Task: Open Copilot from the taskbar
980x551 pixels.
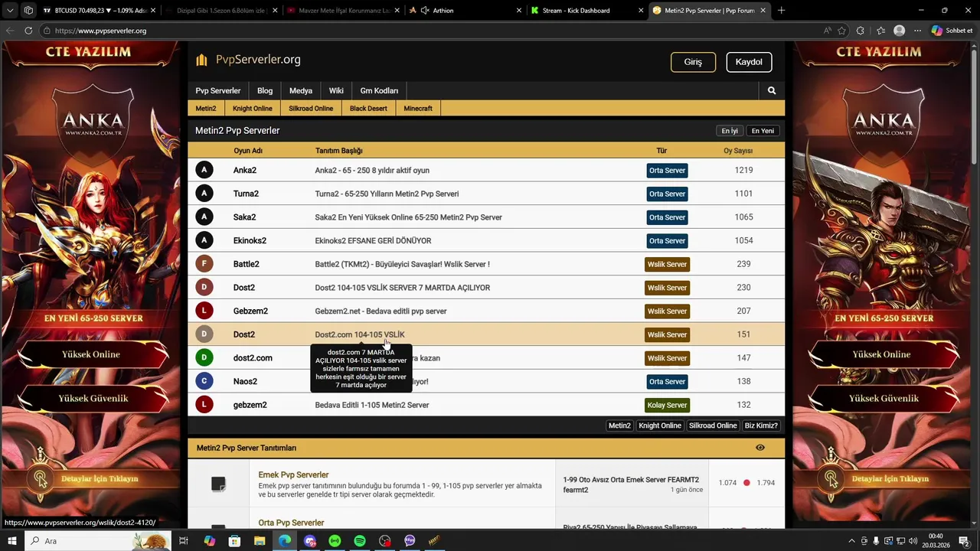Action: 209,541
